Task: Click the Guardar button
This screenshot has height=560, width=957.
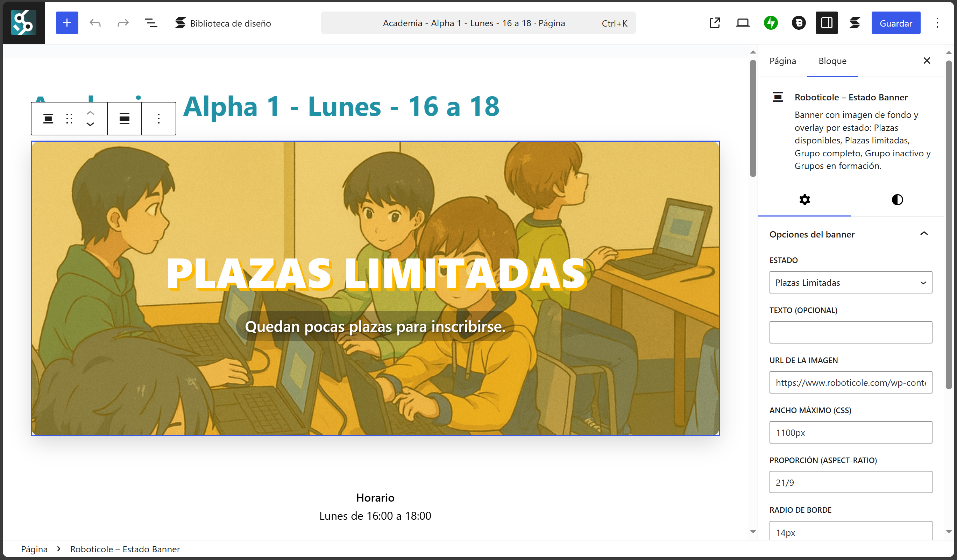Action: pyautogui.click(x=895, y=23)
